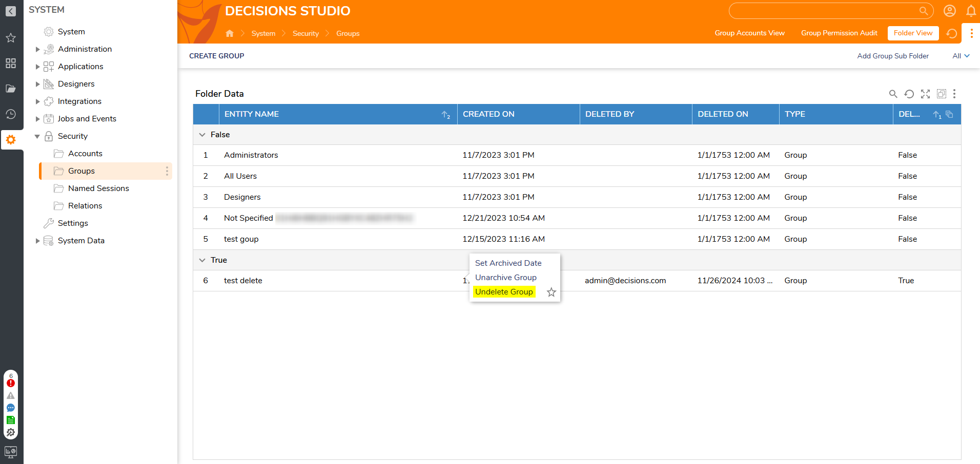
Task: Navigate to Security breadcrumb link
Action: point(305,33)
